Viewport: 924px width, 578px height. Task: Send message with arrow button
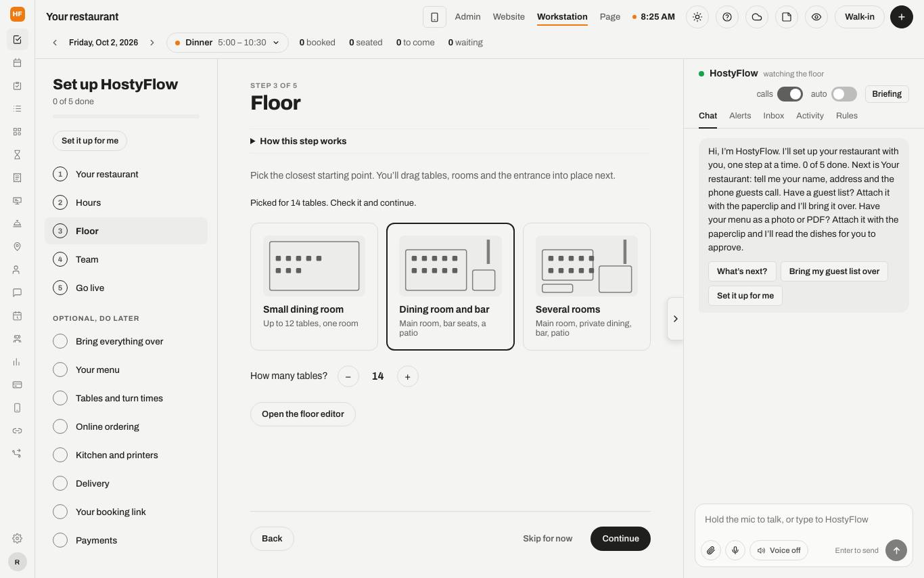(896, 550)
